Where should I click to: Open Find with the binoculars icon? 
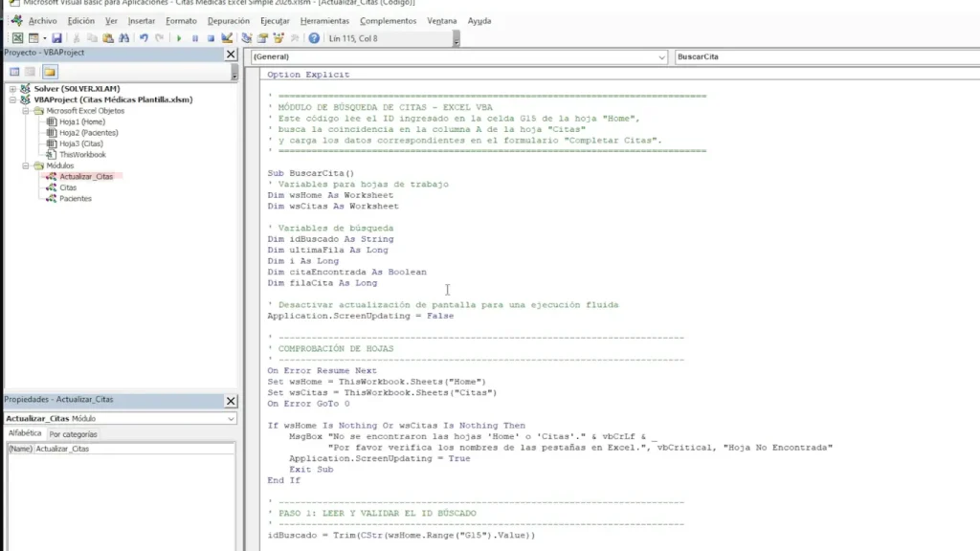pyautogui.click(x=123, y=38)
